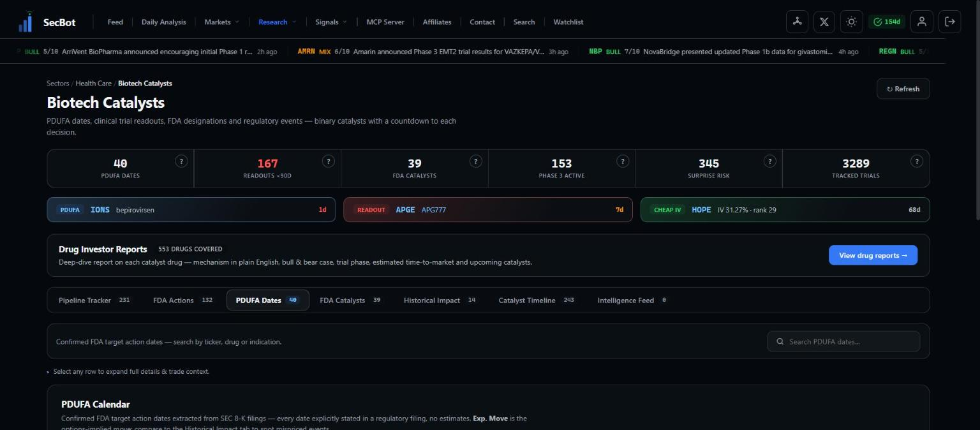Click the magnifier icon in PDUFA search
980x430 pixels.
click(780, 342)
